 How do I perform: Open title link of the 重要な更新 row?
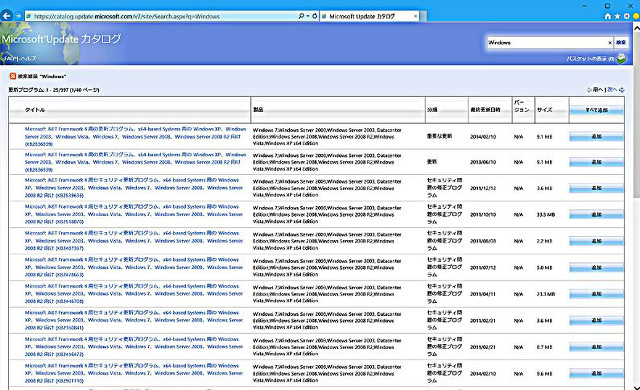[x=135, y=137]
